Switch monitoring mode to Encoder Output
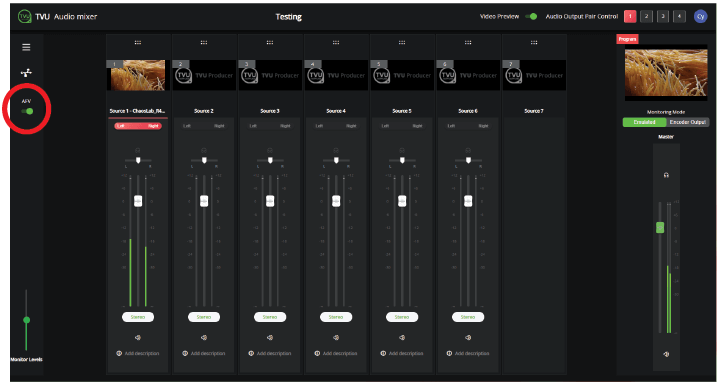The height and width of the screenshot is (385, 720). click(x=688, y=122)
